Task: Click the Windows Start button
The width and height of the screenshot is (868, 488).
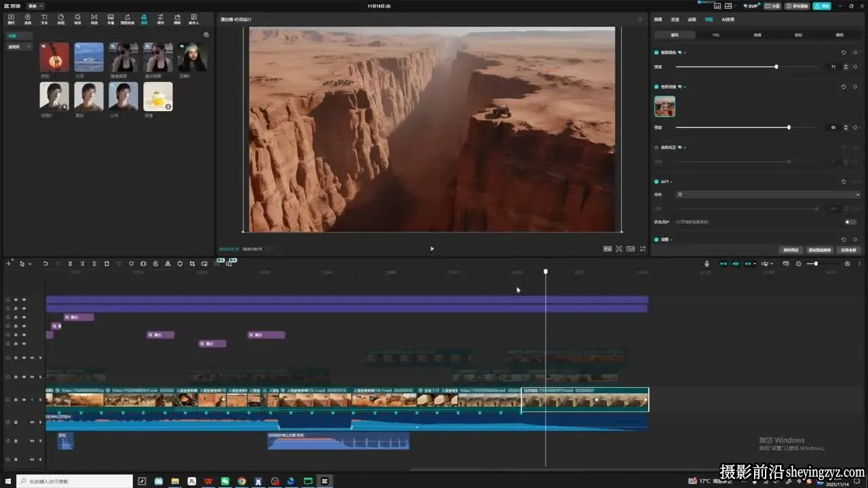Action: click(x=8, y=481)
